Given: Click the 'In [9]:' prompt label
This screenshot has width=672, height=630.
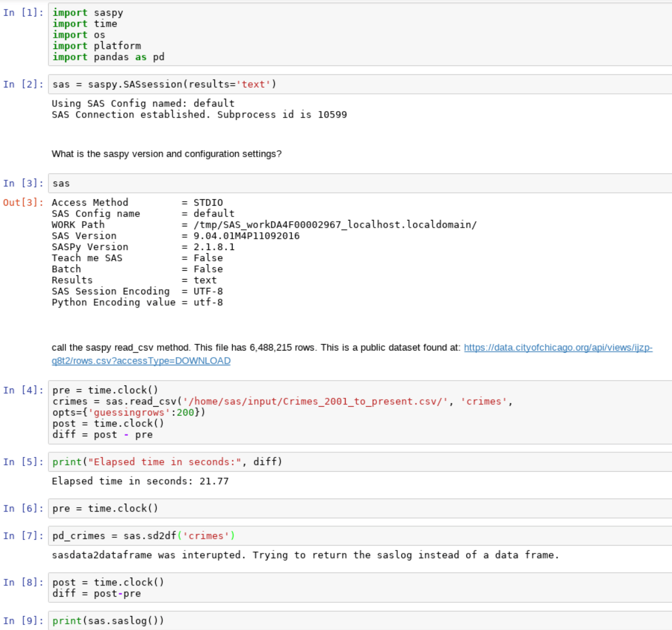Looking at the screenshot, I should (x=23, y=621).
